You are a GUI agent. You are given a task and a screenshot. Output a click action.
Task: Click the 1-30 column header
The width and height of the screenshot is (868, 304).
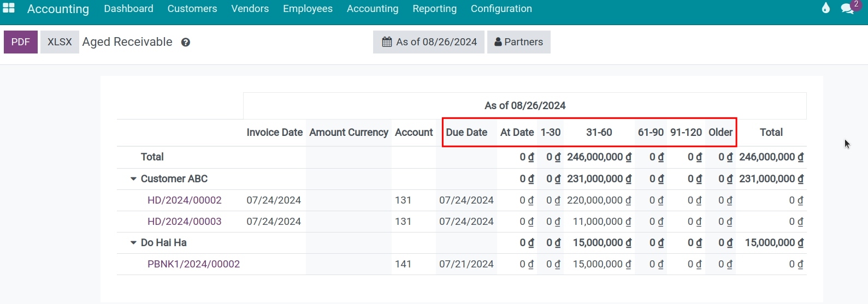click(551, 133)
